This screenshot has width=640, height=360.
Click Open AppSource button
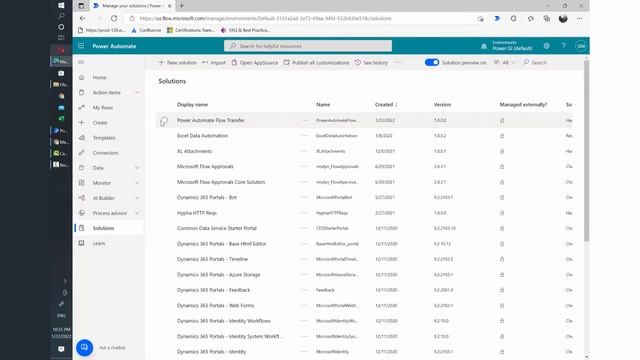point(255,62)
